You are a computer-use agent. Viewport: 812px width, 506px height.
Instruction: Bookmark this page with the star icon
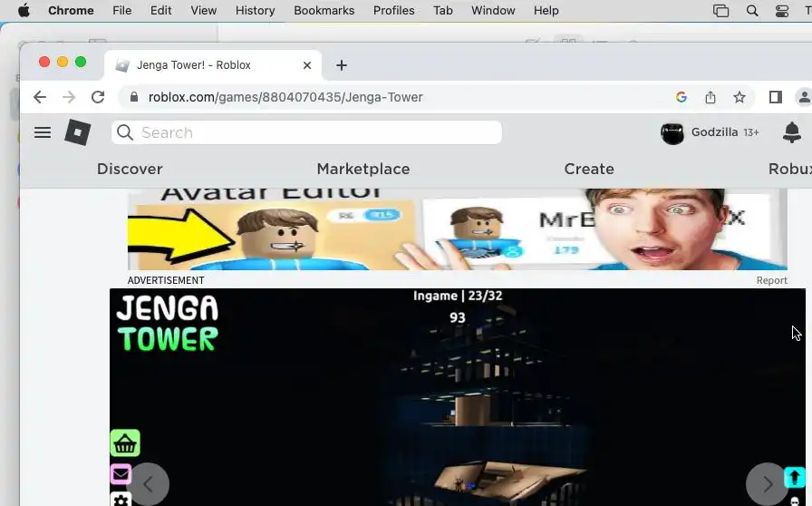[739, 97]
